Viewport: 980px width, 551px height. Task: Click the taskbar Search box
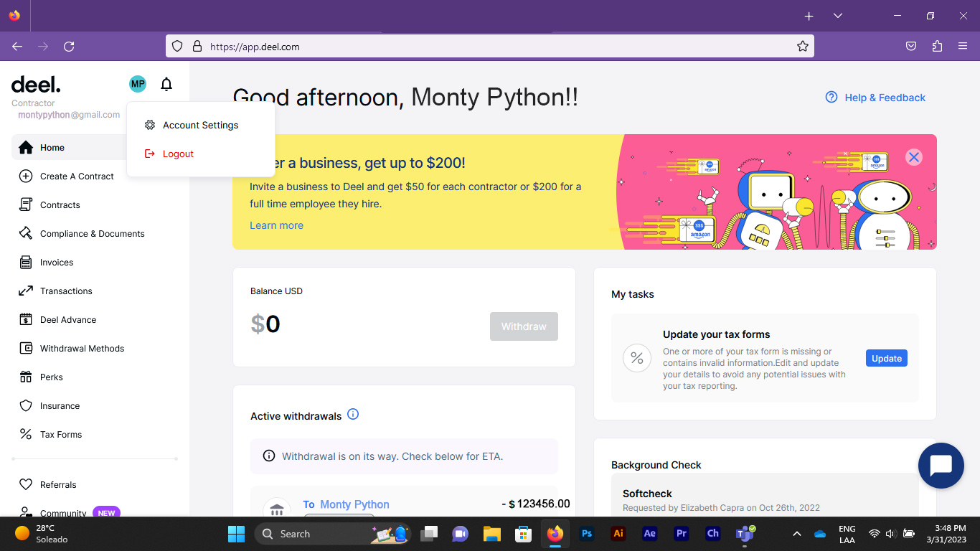331,534
